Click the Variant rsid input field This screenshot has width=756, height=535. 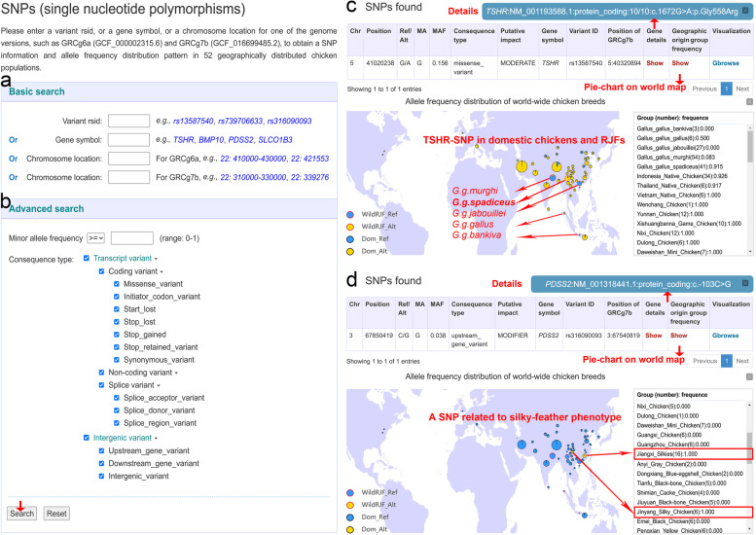[128, 121]
